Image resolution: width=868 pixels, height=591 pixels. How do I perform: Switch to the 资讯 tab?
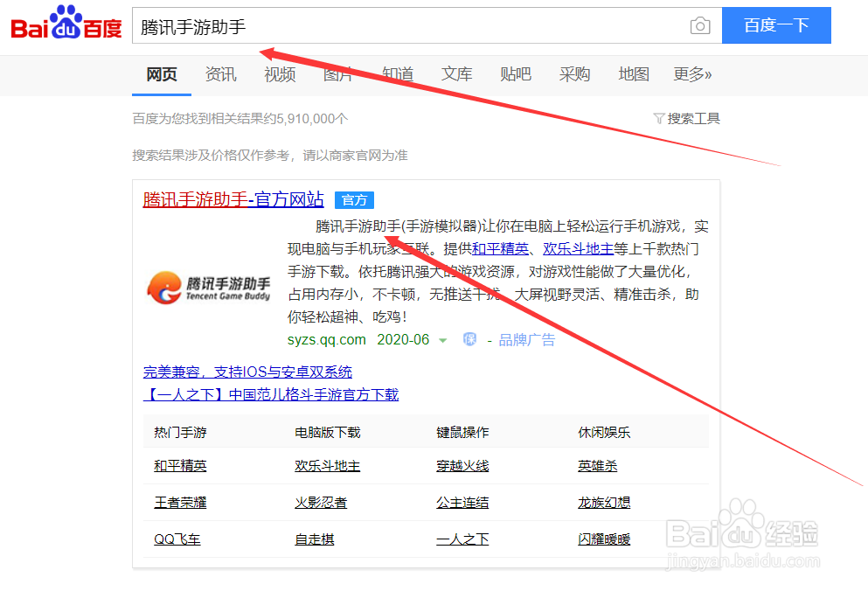point(221,74)
